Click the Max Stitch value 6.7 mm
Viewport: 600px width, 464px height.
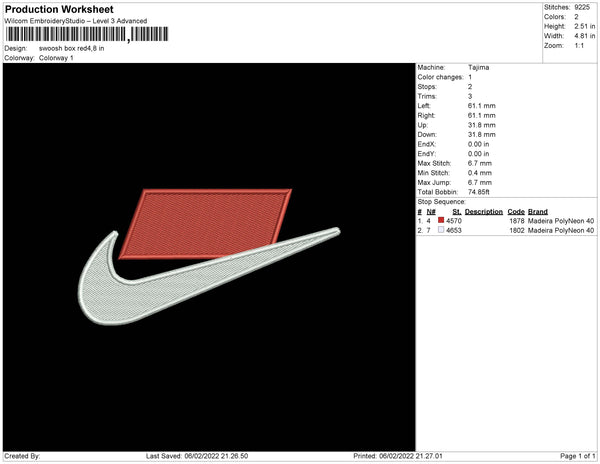[479, 163]
